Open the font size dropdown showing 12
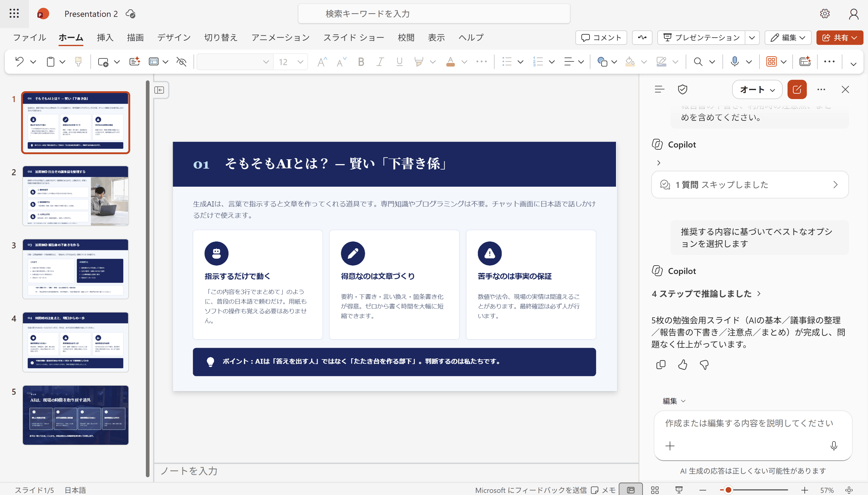Viewport: 868px width, 495px height. (x=291, y=61)
